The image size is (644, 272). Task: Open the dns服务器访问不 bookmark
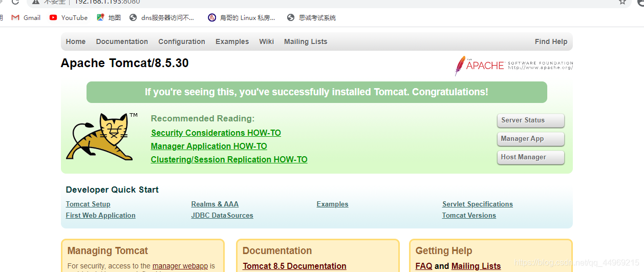(x=162, y=17)
